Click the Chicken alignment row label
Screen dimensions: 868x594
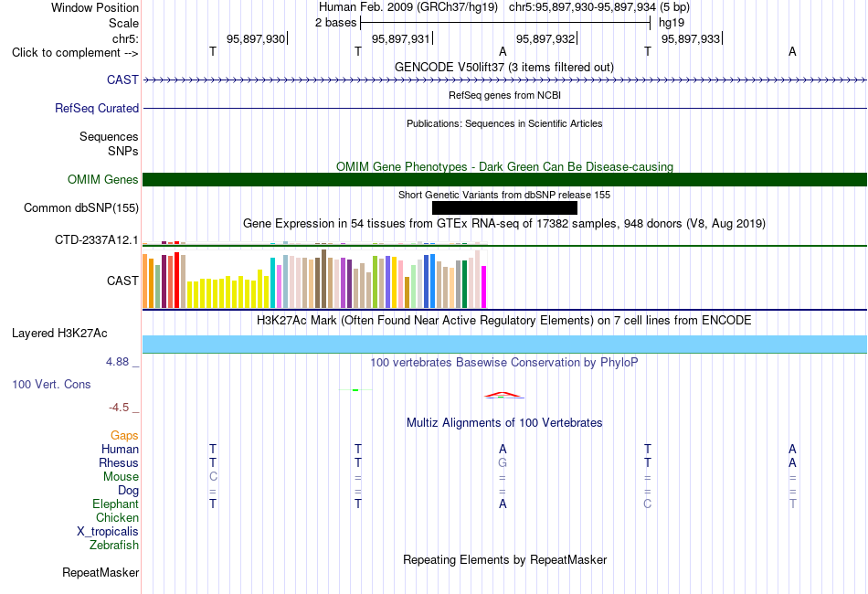pos(117,517)
